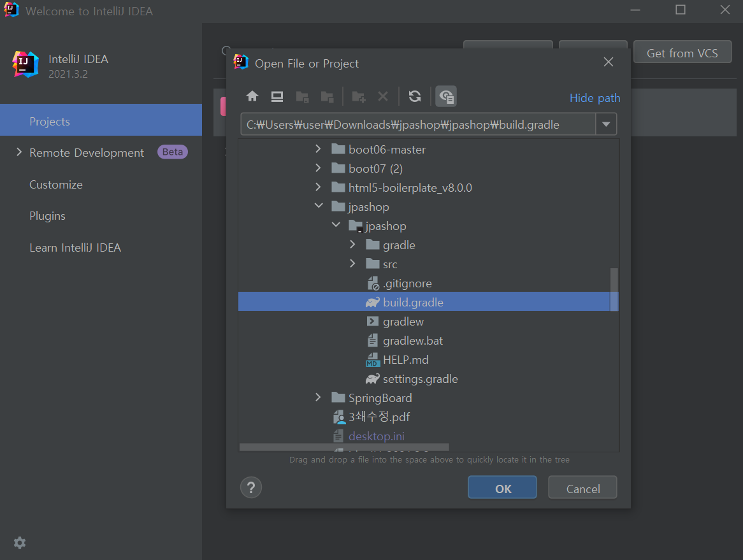
Task: Open the Customize section
Action: pos(56,184)
